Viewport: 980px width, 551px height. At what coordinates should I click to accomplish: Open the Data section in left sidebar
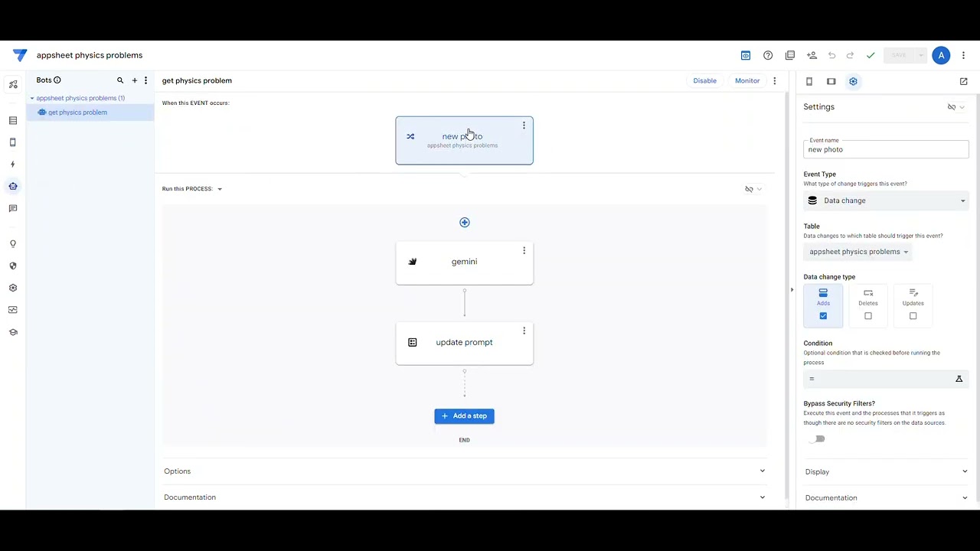pos(13,121)
